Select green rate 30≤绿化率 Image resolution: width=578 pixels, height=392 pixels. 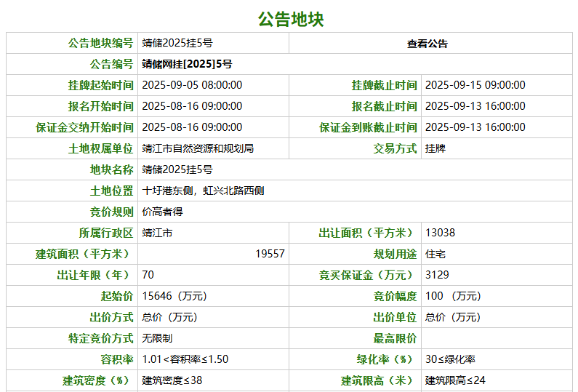tap(450, 359)
